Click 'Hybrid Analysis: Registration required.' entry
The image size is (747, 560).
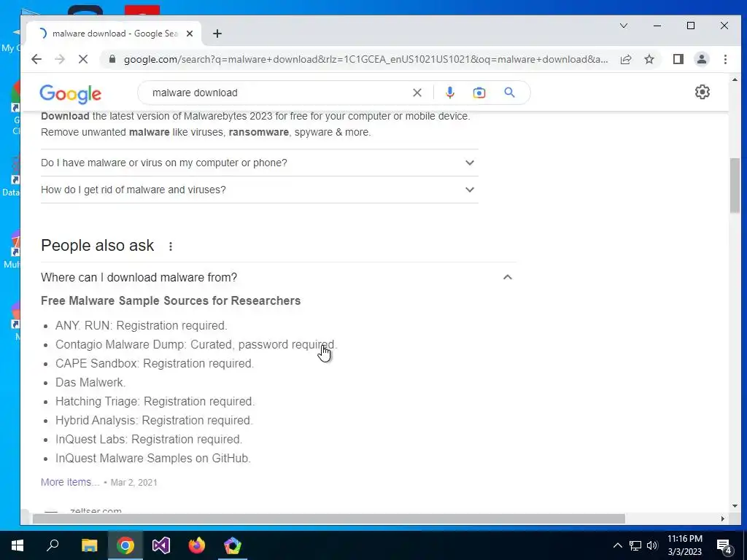click(154, 421)
